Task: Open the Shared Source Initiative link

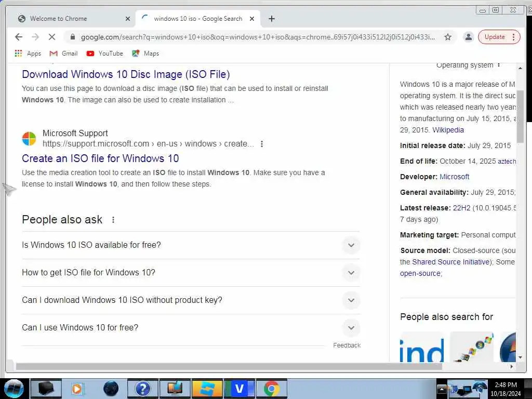Action: click(451, 262)
